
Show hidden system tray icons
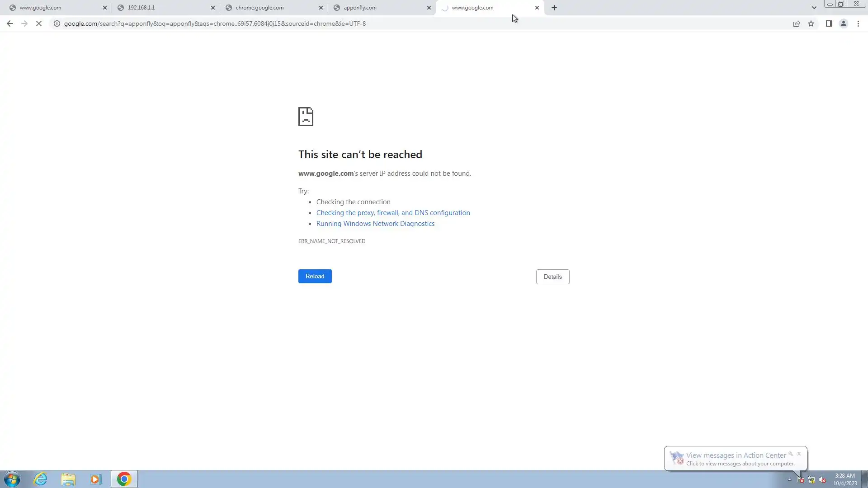click(789, 479)
